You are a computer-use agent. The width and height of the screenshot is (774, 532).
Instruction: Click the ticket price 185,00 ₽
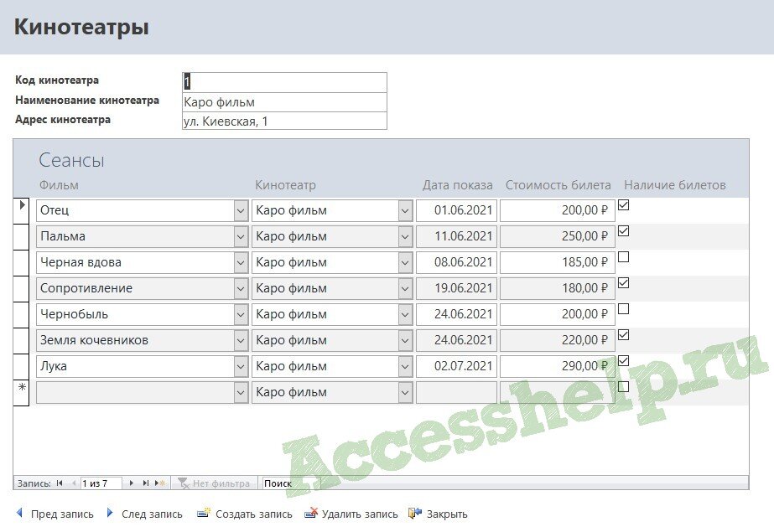click(x=558, y=262)
